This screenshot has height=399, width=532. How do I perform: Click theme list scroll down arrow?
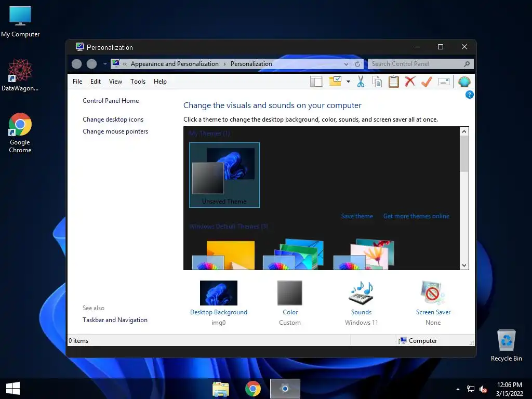tap(464, 265)
